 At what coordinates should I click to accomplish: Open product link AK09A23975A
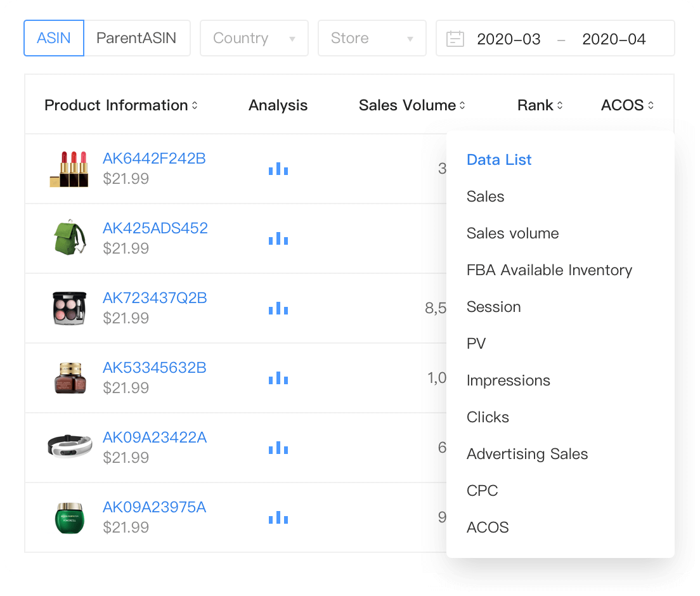pos(154,507)
